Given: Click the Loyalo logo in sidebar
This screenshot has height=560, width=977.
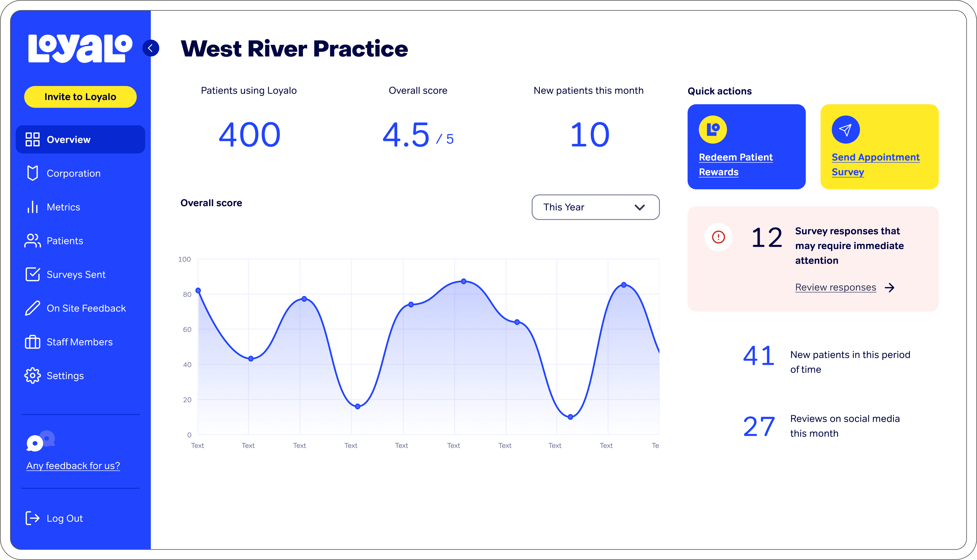Looking at the screenshot, I should [80, 49].
